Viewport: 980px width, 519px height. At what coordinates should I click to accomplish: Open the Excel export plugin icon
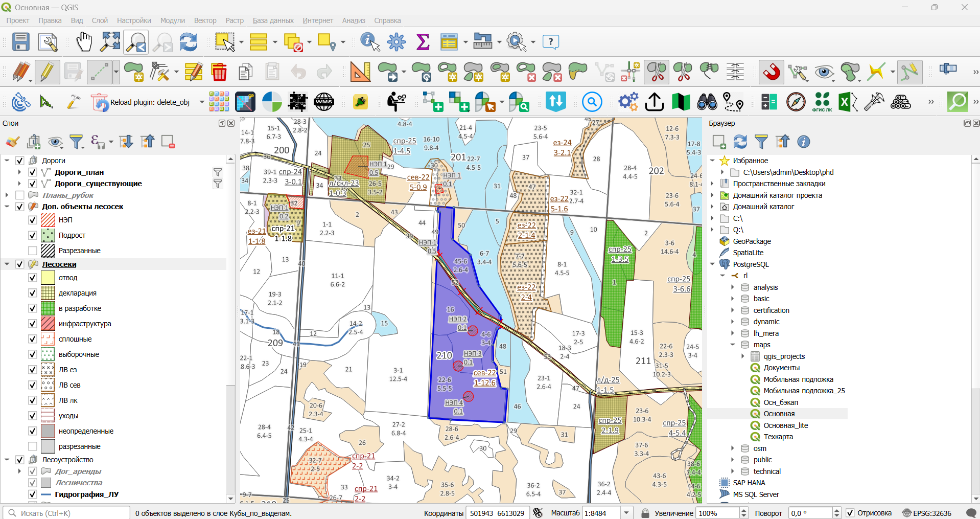pyautogui.click(x=848, y=102)
